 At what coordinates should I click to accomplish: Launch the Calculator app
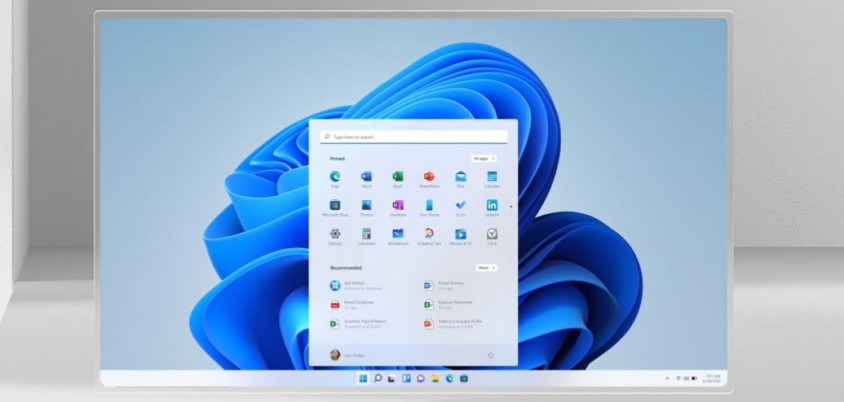[x=367, y=234]
